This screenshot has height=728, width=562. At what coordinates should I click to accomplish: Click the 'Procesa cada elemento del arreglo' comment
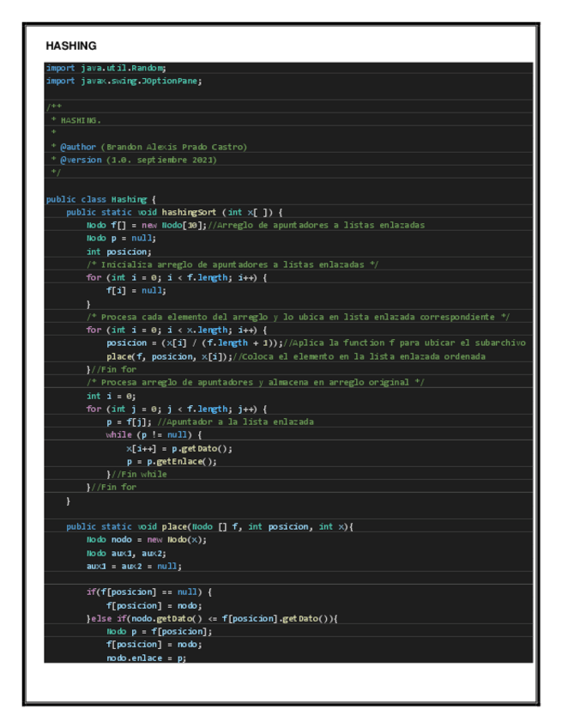(x=298, y=317)
